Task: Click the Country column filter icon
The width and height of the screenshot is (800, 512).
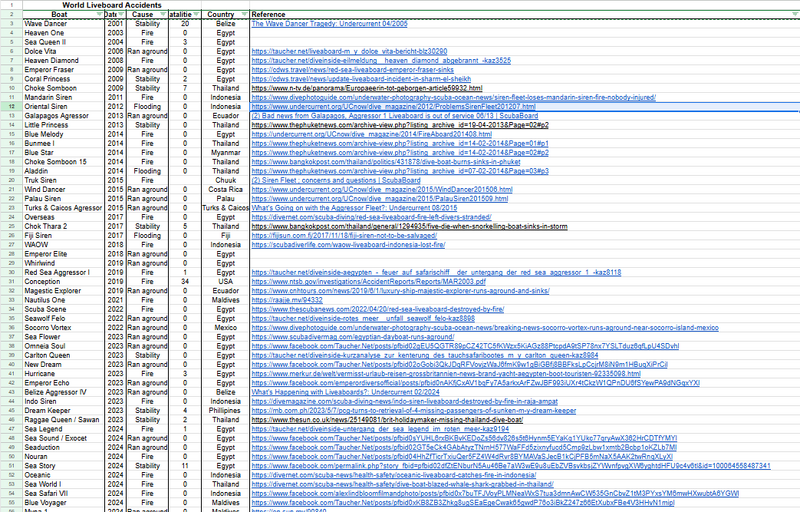Action: (246, 15)
